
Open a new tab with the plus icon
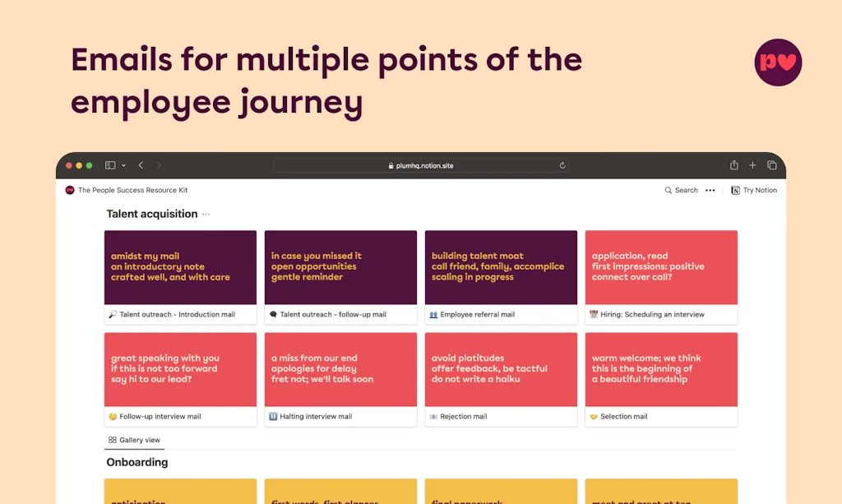coord(752,164)
